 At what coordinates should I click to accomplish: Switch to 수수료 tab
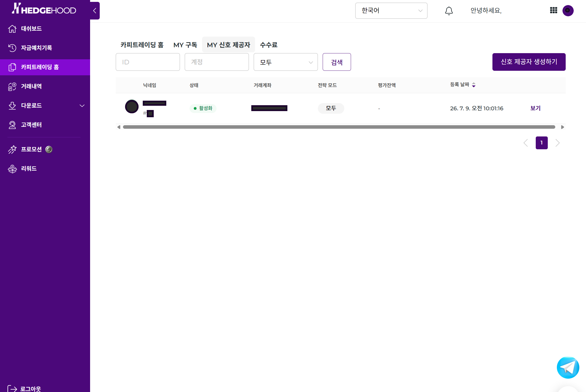click(269, 45)
